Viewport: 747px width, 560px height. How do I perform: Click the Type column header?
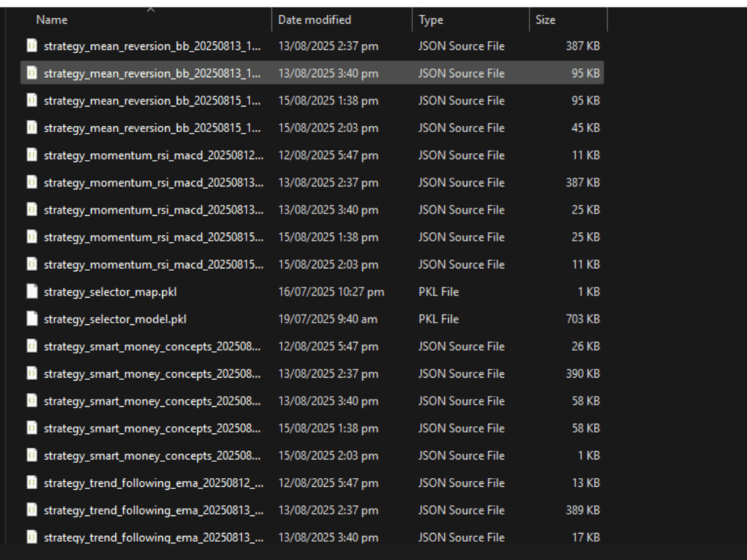tap(431, 19)
